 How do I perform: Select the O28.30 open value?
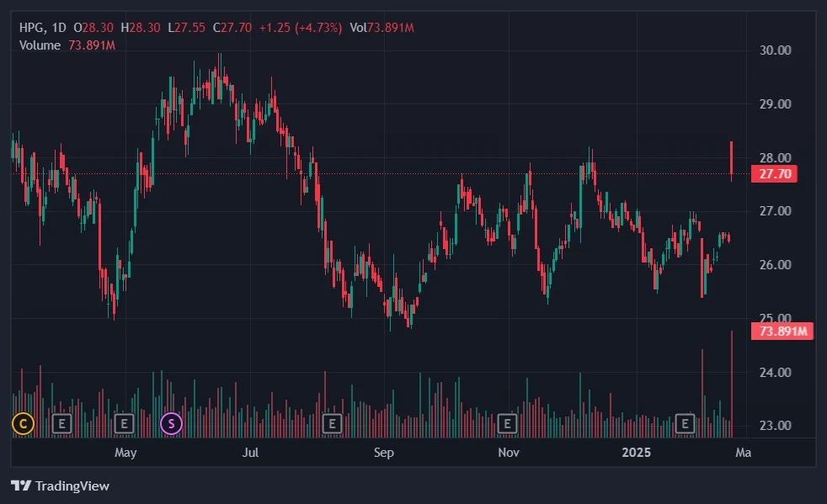pos(93,28)
